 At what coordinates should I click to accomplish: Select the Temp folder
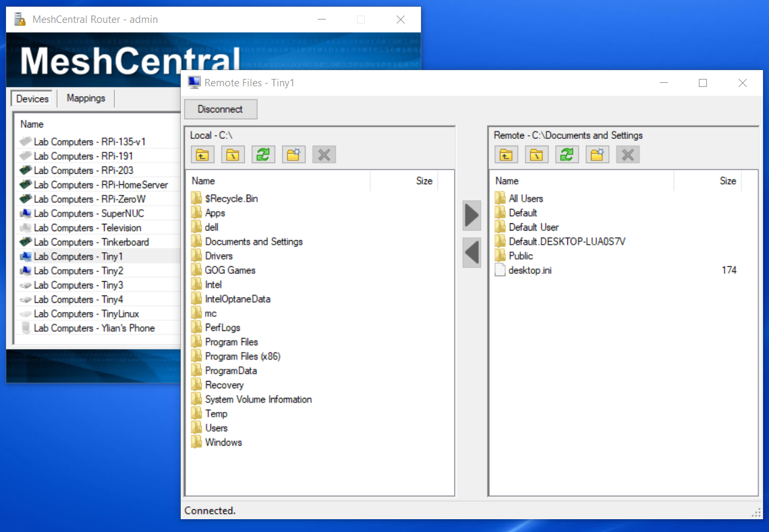pyautogui.click(x=209, y=414)
